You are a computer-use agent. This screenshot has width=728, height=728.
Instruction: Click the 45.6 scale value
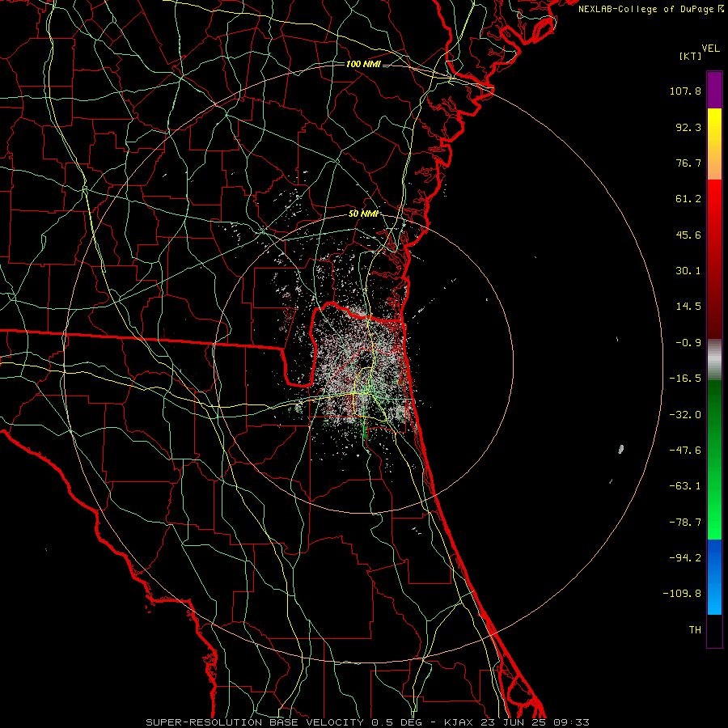point(688,235)
